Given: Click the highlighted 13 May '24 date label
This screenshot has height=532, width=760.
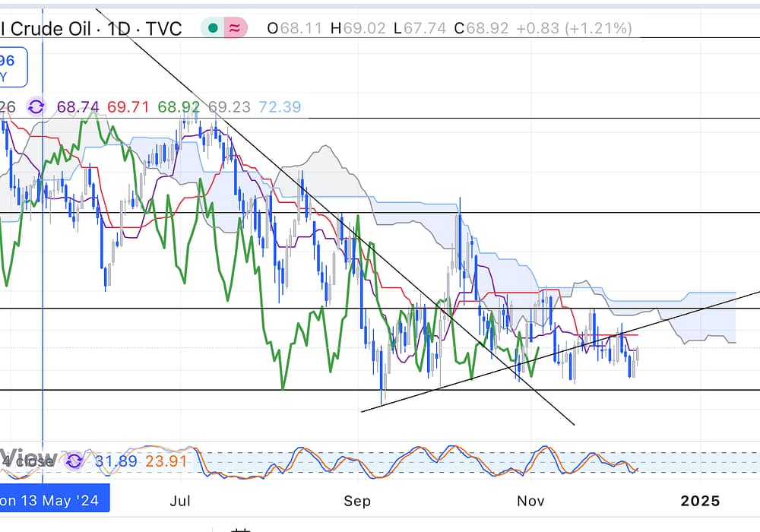Looking at the screenshot, I should 53,500.
